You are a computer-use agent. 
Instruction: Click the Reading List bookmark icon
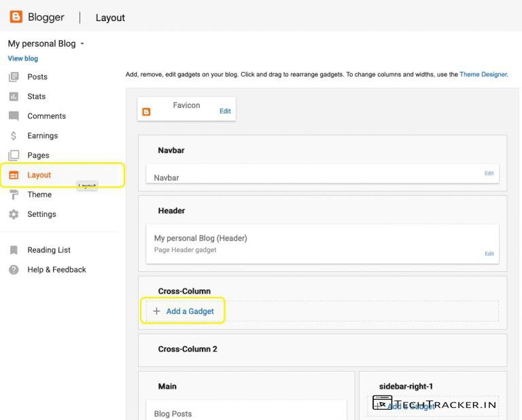tap(14, 250)
